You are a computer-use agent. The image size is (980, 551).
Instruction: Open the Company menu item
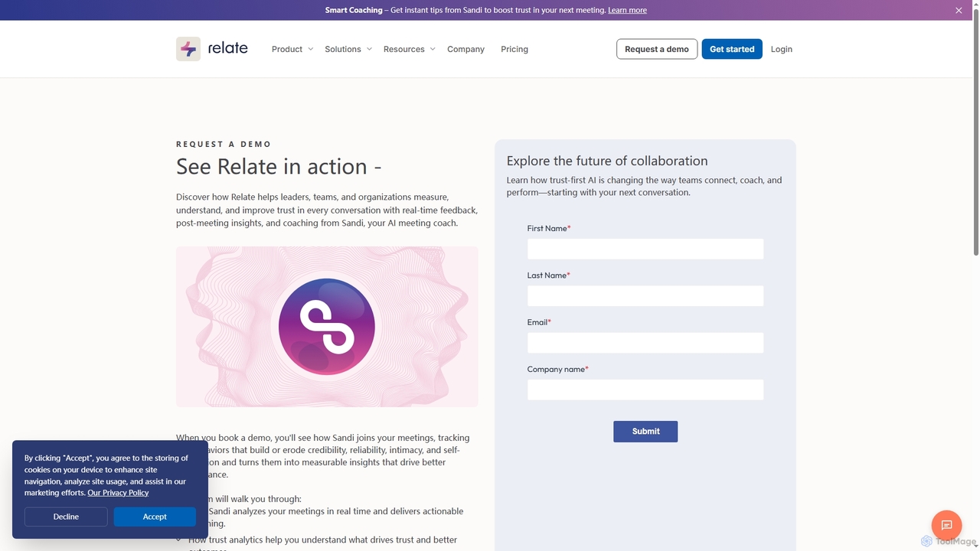pyautogui.click(x=465, y=49)
